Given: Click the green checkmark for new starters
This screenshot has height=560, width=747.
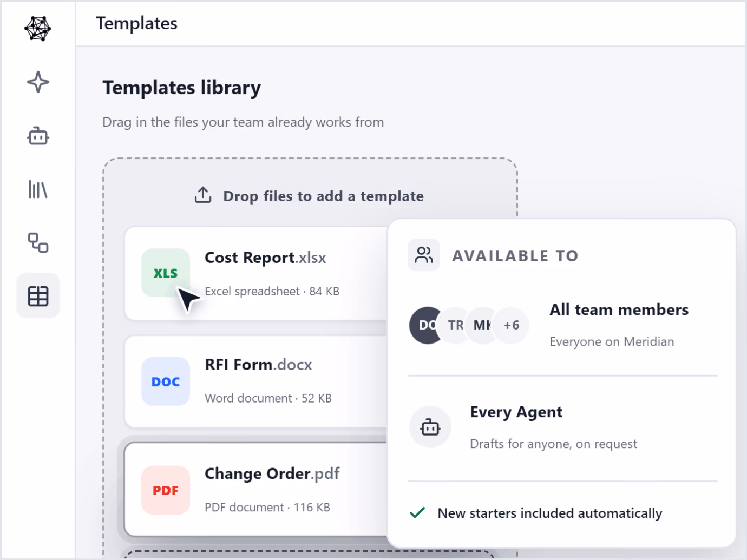Looking at the screenshot, I should (417, 512).
